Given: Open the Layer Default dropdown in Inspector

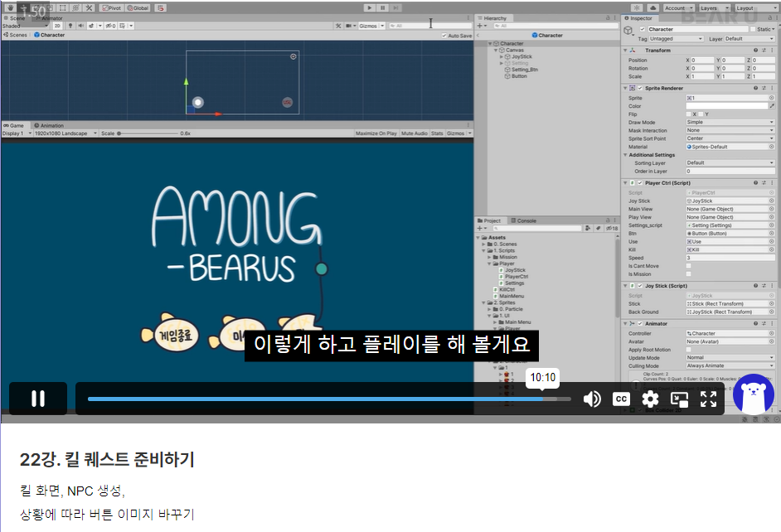Looking at the screenshot, I should click(x=749, y=39).
